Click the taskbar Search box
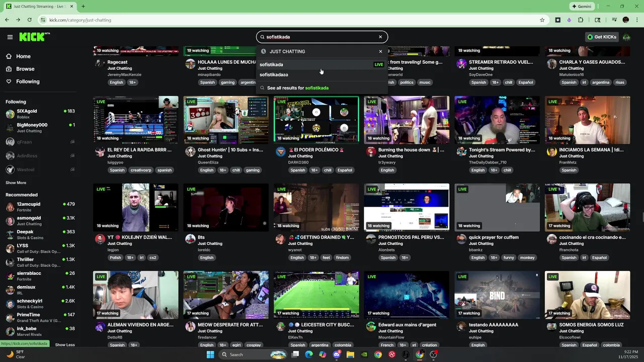 [253, 354]
